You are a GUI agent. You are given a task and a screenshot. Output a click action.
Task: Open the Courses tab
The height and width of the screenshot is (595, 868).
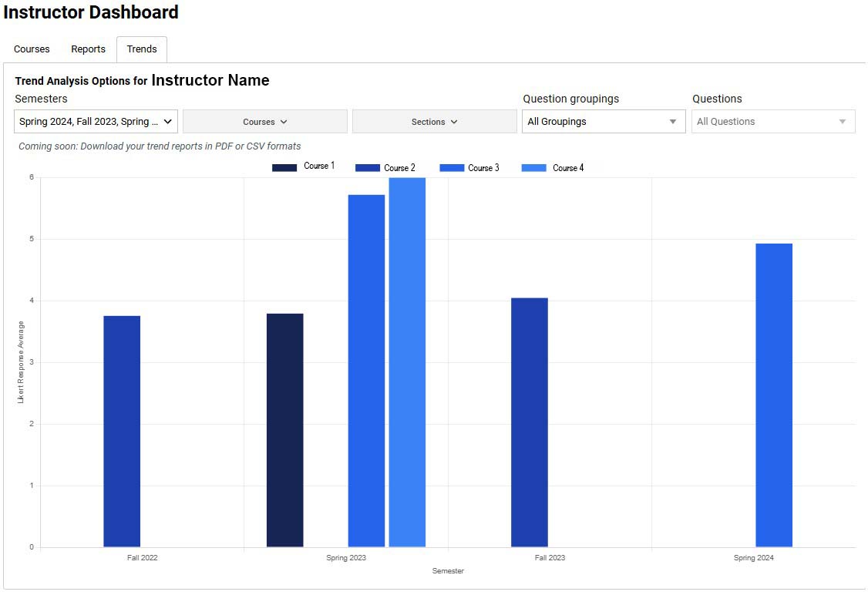pos(32,49)
